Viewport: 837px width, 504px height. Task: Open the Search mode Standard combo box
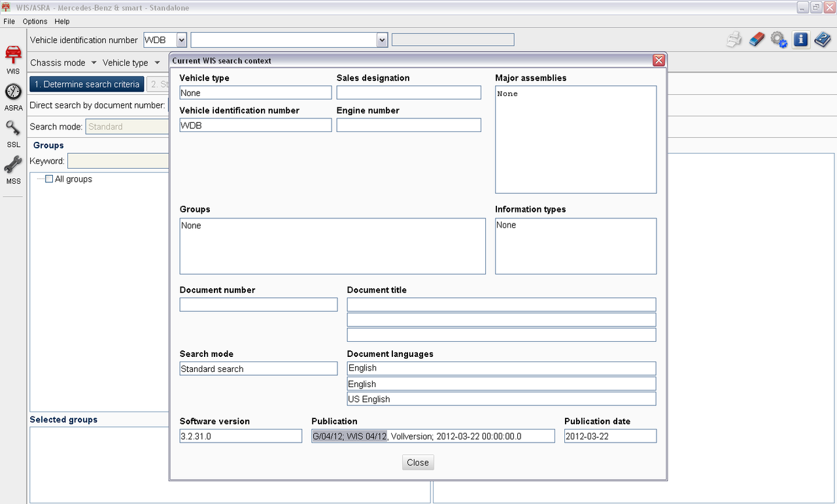click(x=128, y=127)
